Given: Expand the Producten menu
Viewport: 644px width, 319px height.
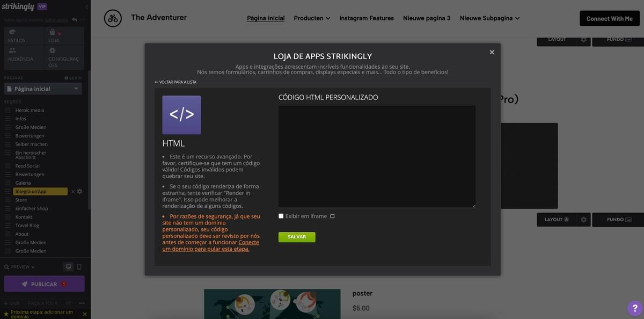Looking at the screenshot, I should tap(311, 17).
